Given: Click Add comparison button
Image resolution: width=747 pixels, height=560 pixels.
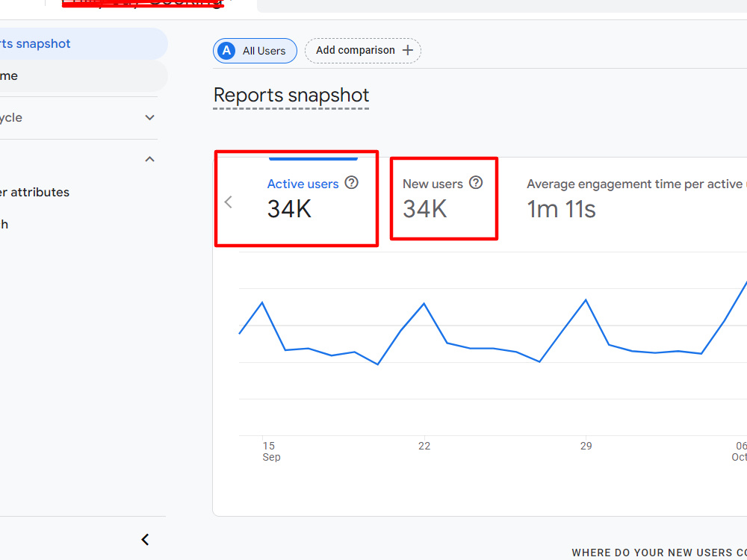Looking at the screenshot, I should [363, 51].
